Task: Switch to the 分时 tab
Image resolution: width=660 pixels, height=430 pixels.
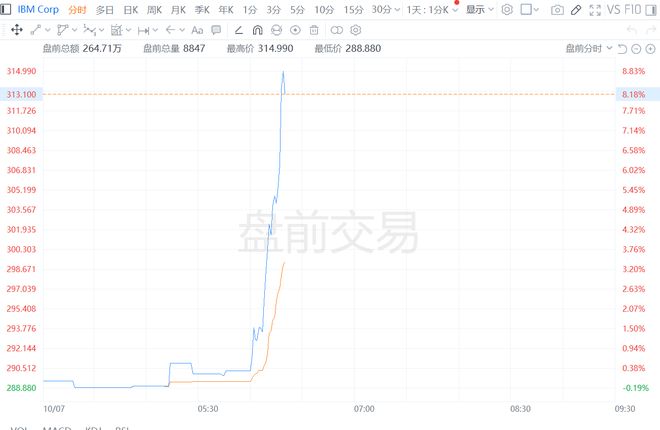Action: [x=77, y=10]
